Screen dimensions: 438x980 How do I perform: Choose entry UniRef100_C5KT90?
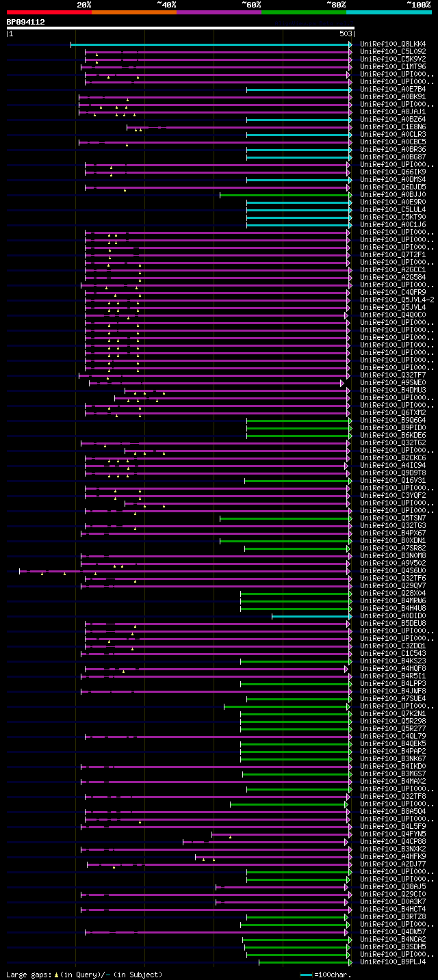point(394,217)
